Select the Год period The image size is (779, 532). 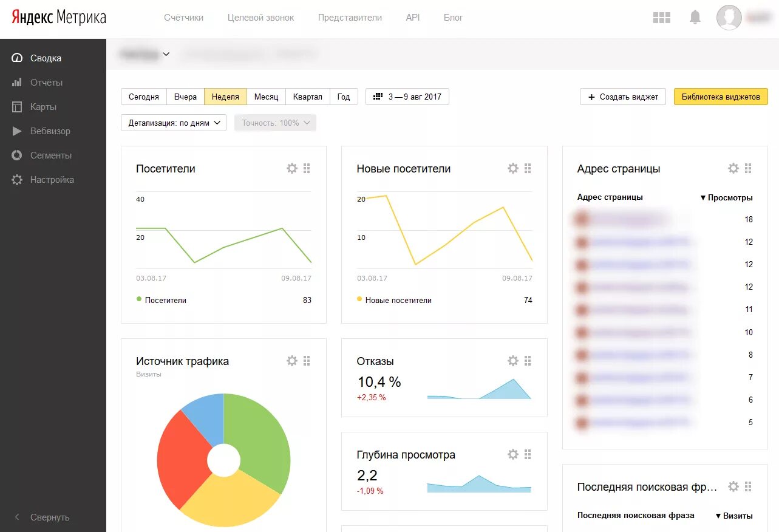pos(344,97)
